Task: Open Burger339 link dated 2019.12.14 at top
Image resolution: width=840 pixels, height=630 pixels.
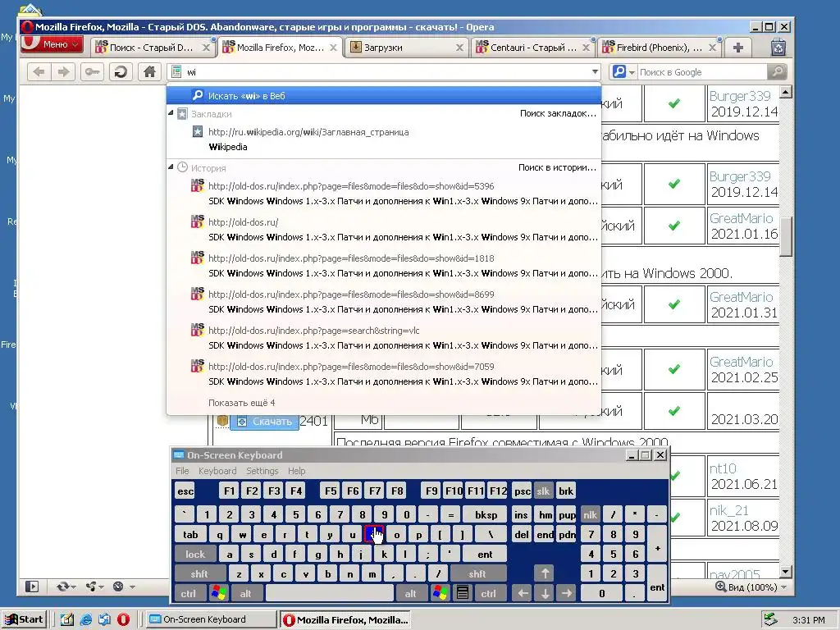Action: coord(740,96)
